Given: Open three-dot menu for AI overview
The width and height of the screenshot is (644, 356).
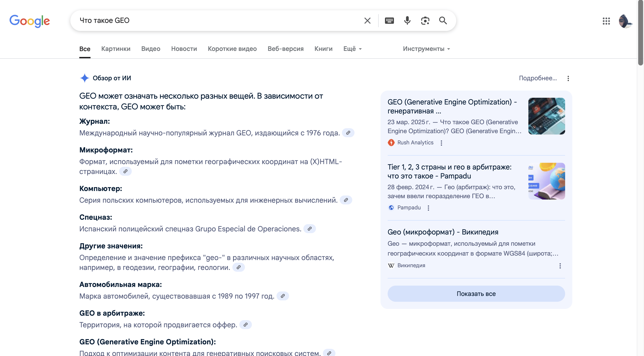Looking at the screenshot, I should (x=568, y=78).
